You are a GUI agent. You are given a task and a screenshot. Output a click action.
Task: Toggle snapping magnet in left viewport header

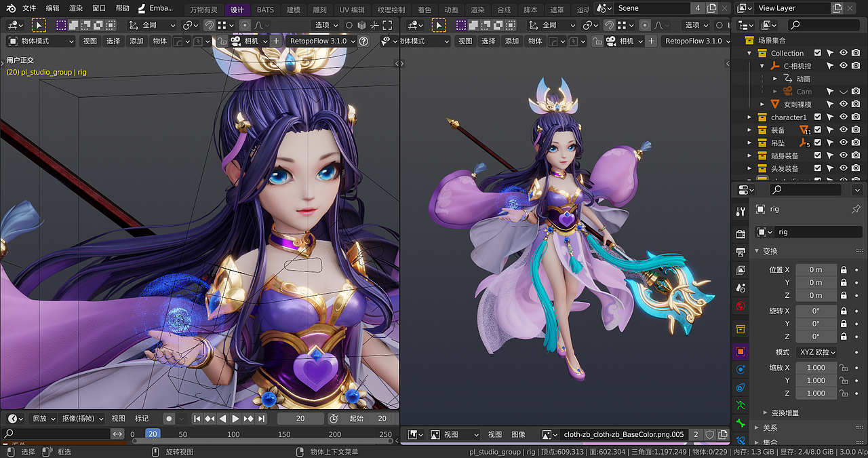[210, 25]
